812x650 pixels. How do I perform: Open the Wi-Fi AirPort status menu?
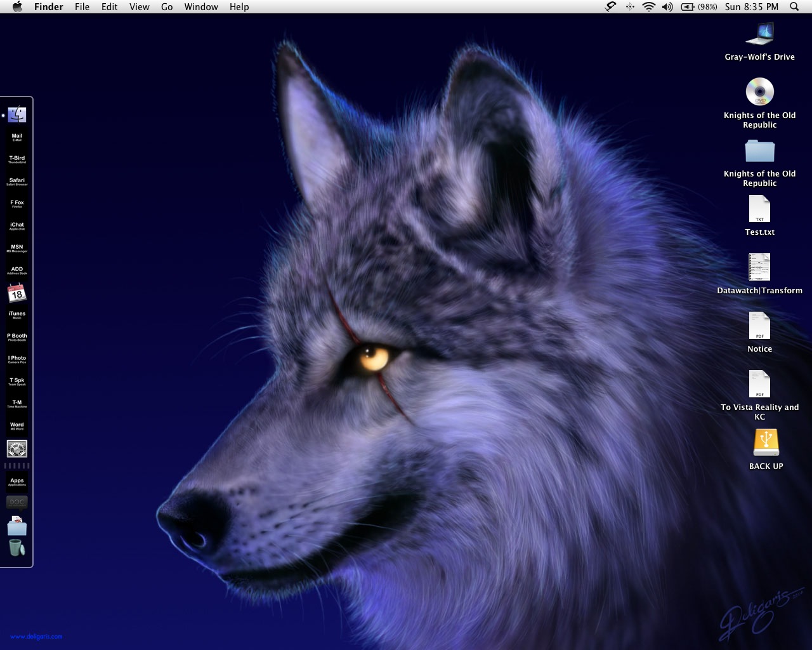point(648,7)
